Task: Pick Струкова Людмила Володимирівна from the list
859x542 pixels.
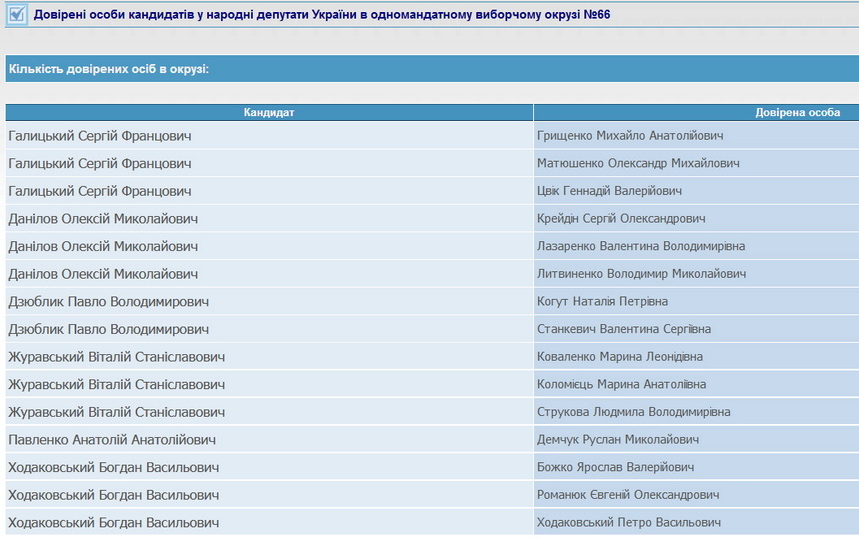Action: 633,412
